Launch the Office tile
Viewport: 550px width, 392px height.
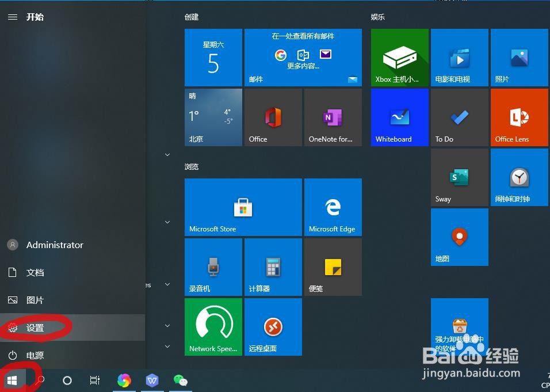coord(273,117)
